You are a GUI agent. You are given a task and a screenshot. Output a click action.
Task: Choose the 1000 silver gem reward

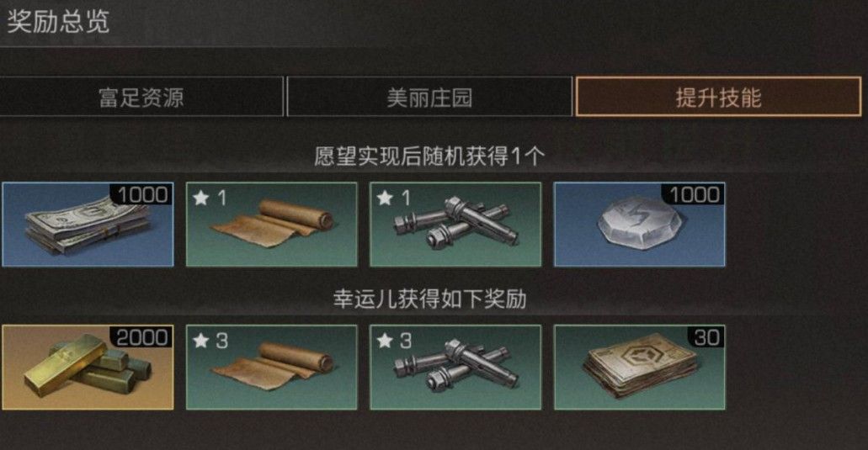639,225
